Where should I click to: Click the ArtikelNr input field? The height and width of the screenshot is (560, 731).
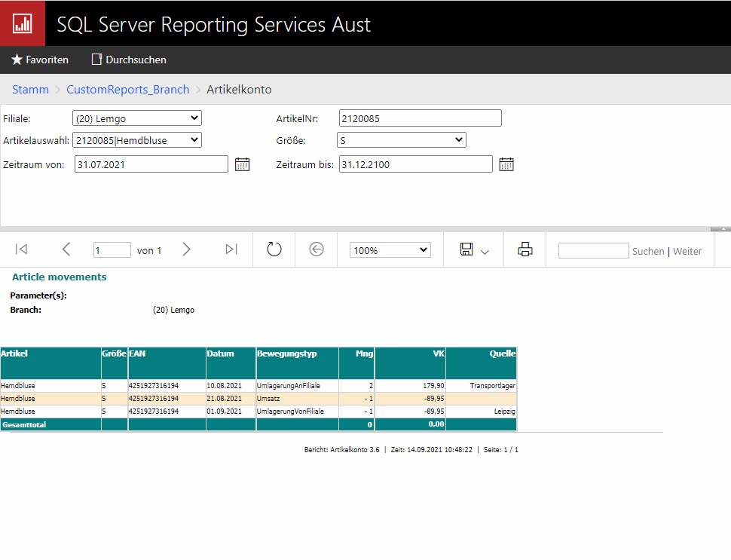419,118
